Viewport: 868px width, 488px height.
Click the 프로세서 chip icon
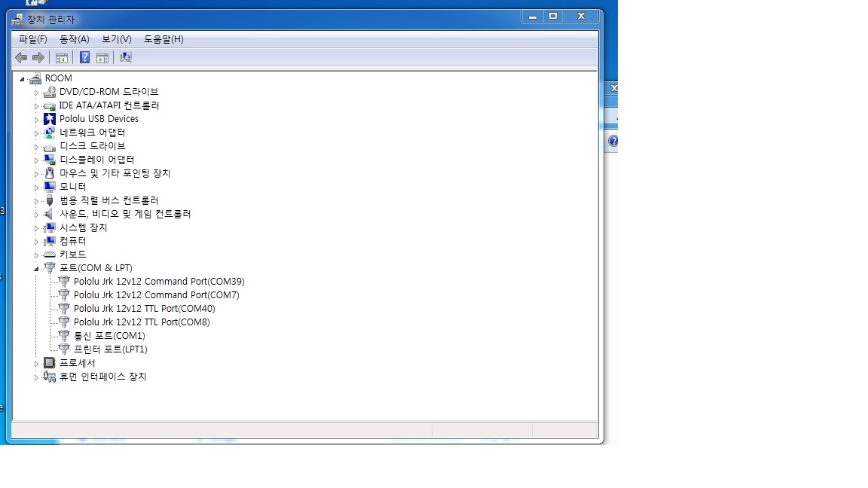(49, 363)
